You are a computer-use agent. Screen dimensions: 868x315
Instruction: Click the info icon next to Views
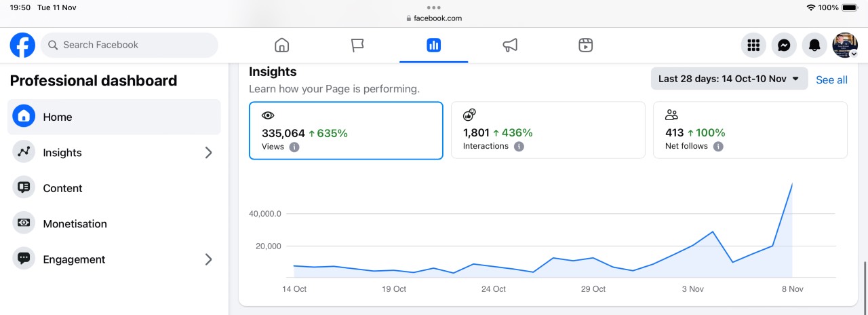click(x=294, y=147)
